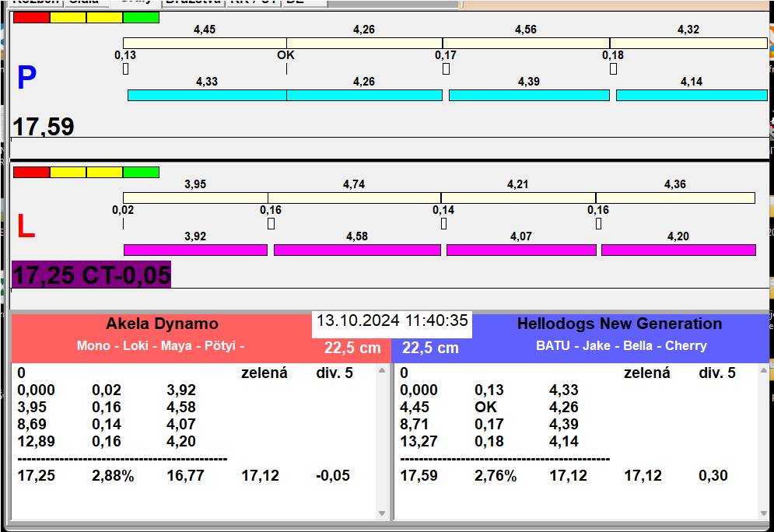Click the 13.10.2024 11:40:35 timestamp
This screenshot has height=532, width=774.
point(392,320)
